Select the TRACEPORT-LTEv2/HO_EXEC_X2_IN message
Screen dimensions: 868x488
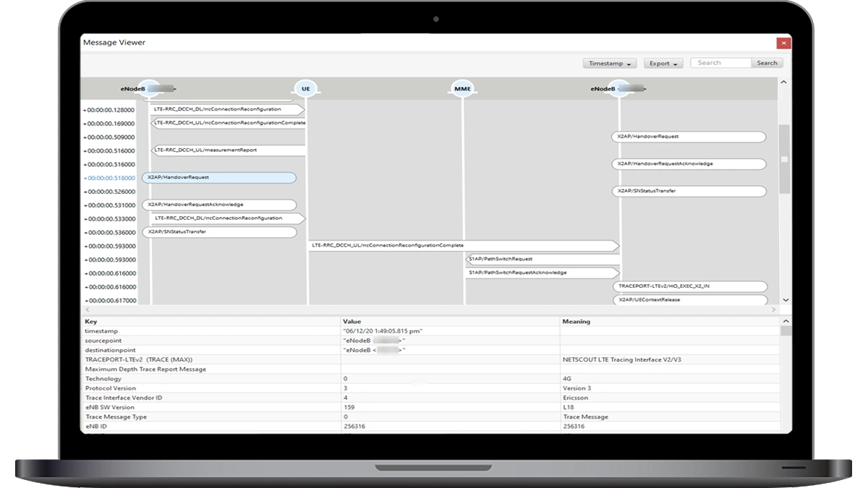click(x=689, y=286)
